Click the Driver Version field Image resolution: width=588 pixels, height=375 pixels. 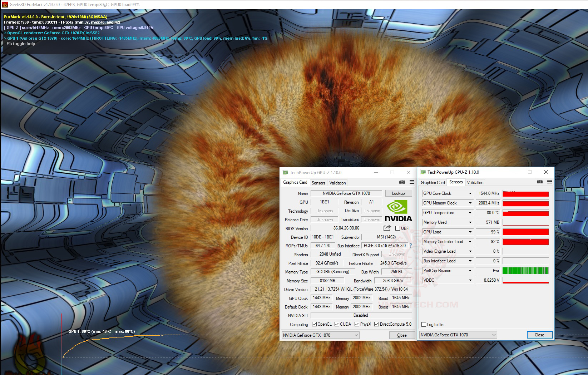(361, 289)
